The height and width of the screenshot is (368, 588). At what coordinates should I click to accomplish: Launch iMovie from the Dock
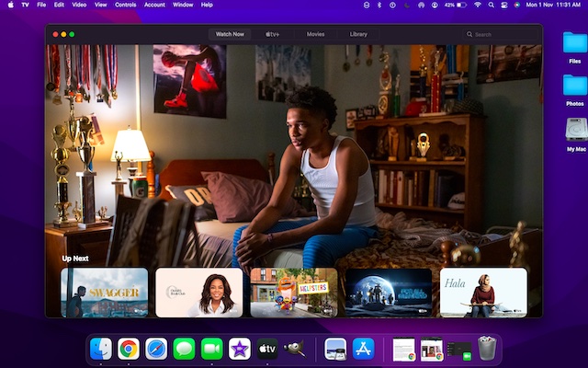click(240, 349)
